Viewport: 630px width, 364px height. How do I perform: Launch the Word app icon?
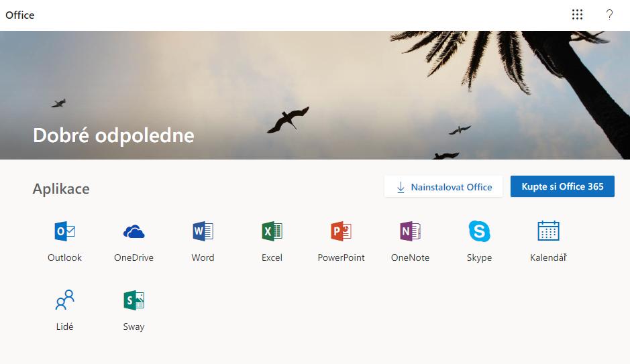[203, 231]
